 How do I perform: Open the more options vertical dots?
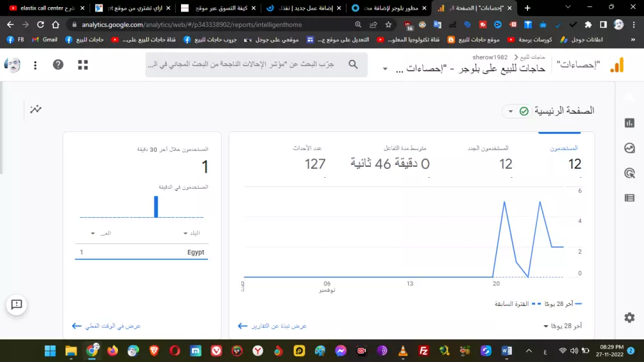[x=35, y=65]
